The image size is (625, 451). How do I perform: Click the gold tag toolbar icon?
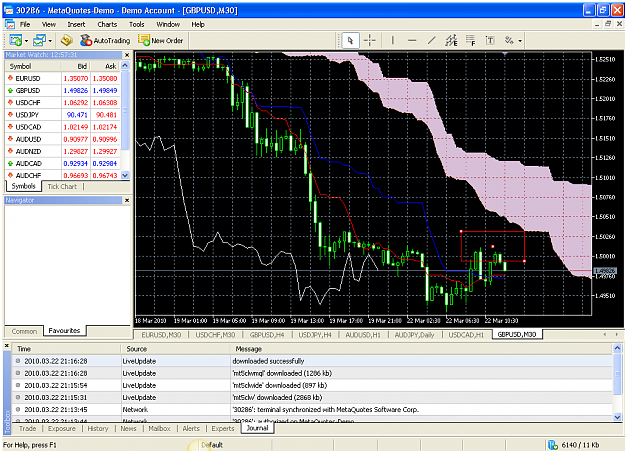pyautogui.click(x=66, y=40)
